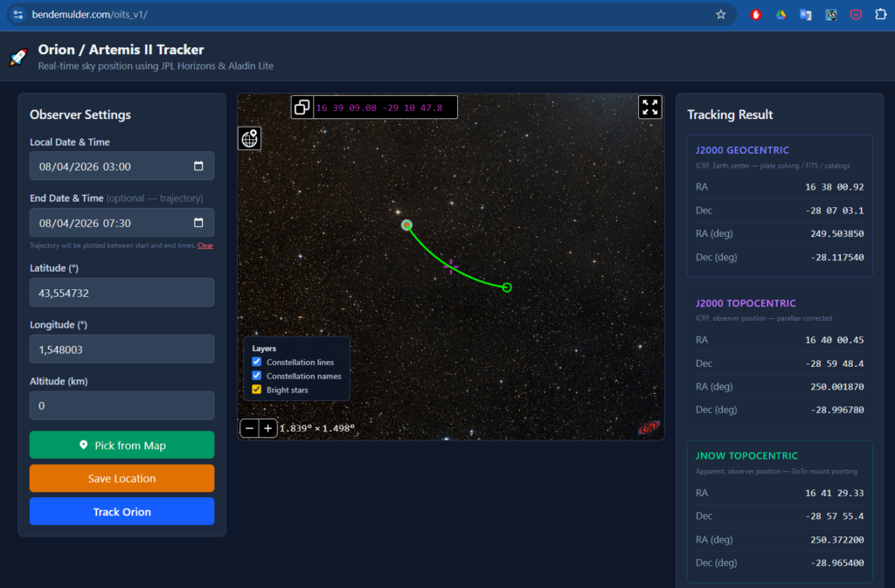This screenshot has width=895, height=588.
Task: Toggle the Constellation lines checkbox
Action: (256, 362)
